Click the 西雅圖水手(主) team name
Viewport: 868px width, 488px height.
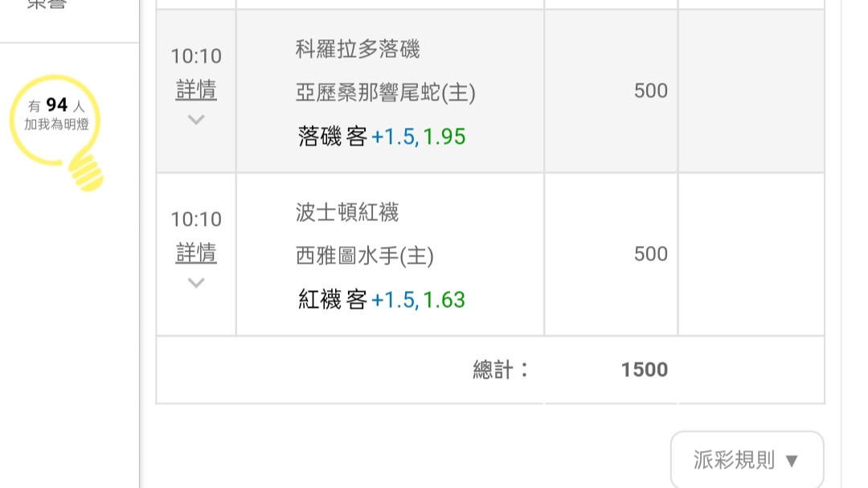coord(364,256)
